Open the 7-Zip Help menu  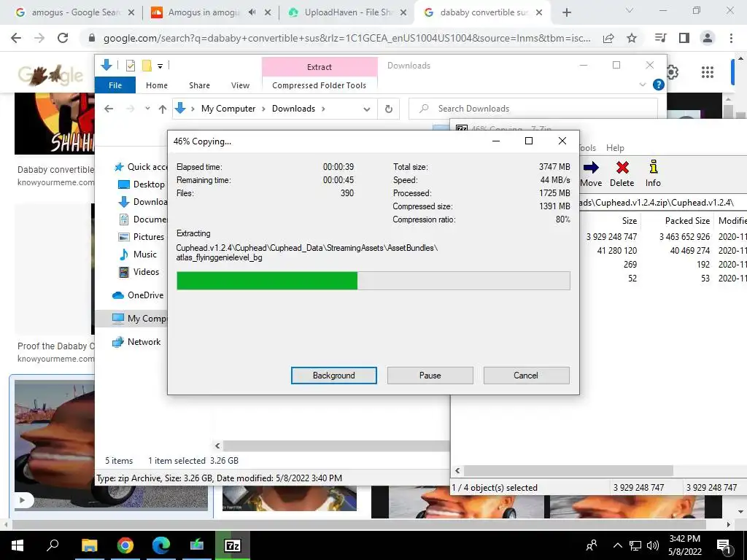coord(615,147)
